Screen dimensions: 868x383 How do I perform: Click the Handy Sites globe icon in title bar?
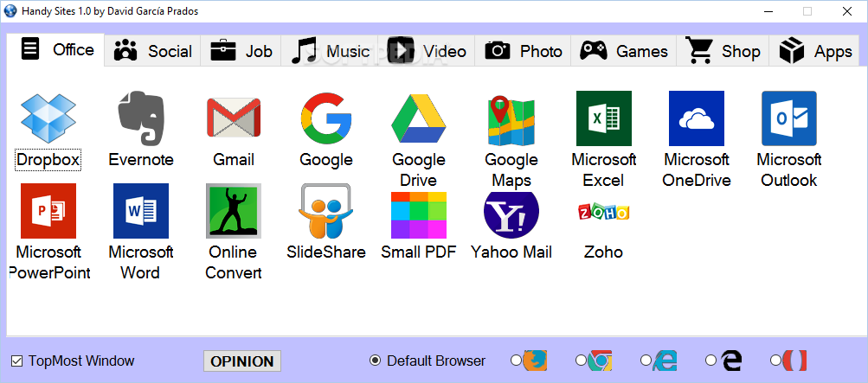click(x=10, y=10)
